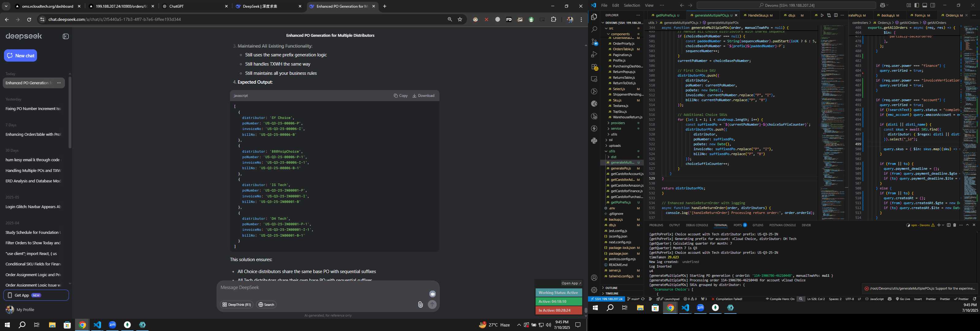Open Remote Explorer in VS Code activity bar

[x=594, y=79]
